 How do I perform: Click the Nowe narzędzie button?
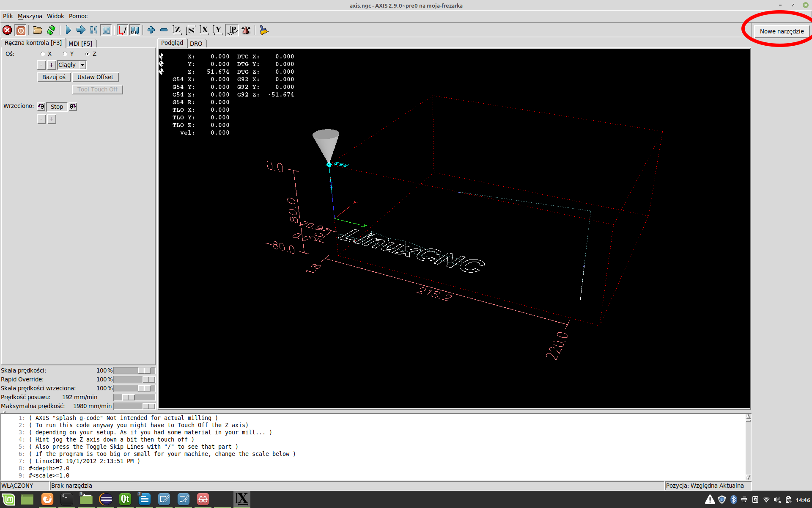click(x=781, y=31)
